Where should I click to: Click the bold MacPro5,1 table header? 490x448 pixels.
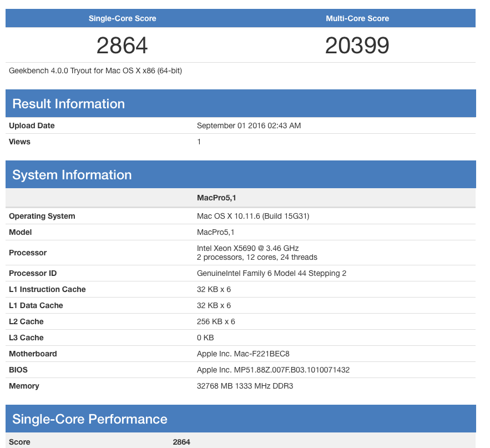point(216,198)
